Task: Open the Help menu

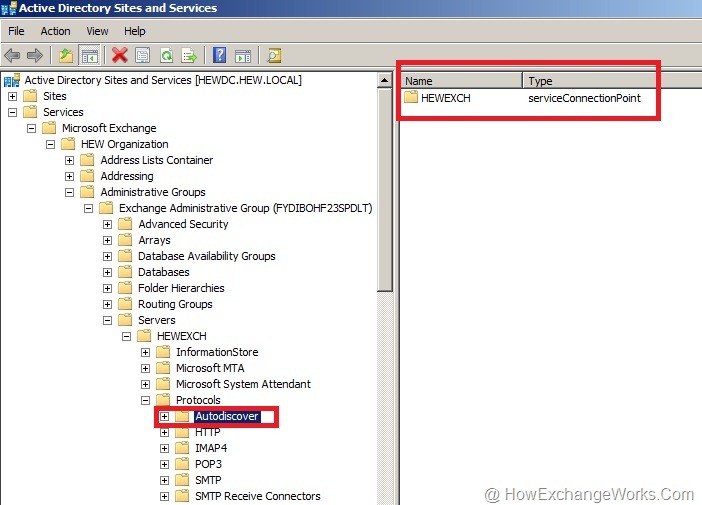Action: pos(135,31)
